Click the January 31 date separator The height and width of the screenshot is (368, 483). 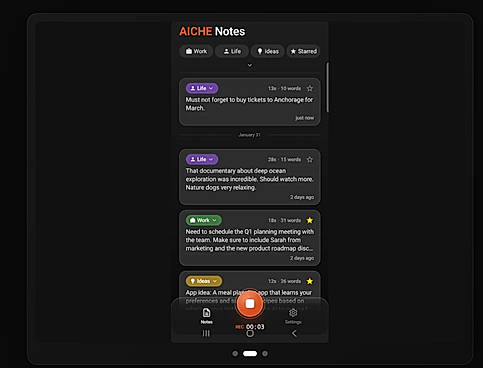(249, 135)
